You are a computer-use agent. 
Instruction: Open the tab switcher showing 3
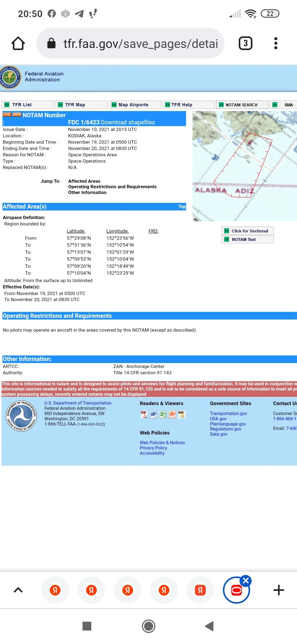pyautogui.click(x=245, y=43)
